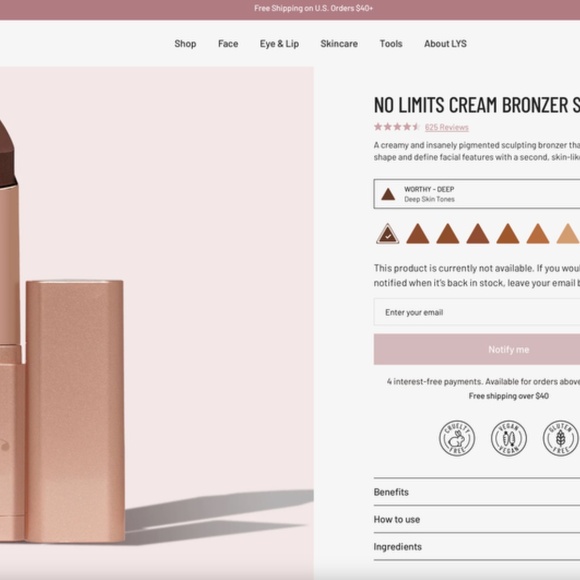Open the Face menu
The height and width of the screenshot is (580, 580).
228,44
